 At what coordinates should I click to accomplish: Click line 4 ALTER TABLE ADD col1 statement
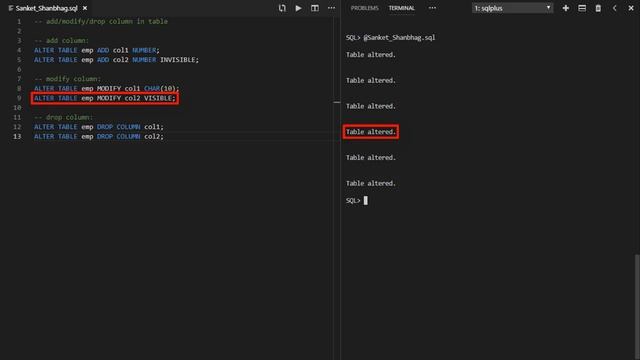[x=97, y=50]
